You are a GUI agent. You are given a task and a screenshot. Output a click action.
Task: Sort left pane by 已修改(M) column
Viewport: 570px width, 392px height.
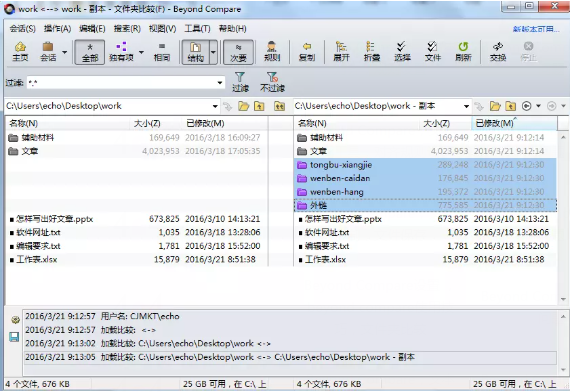point(225,124)
